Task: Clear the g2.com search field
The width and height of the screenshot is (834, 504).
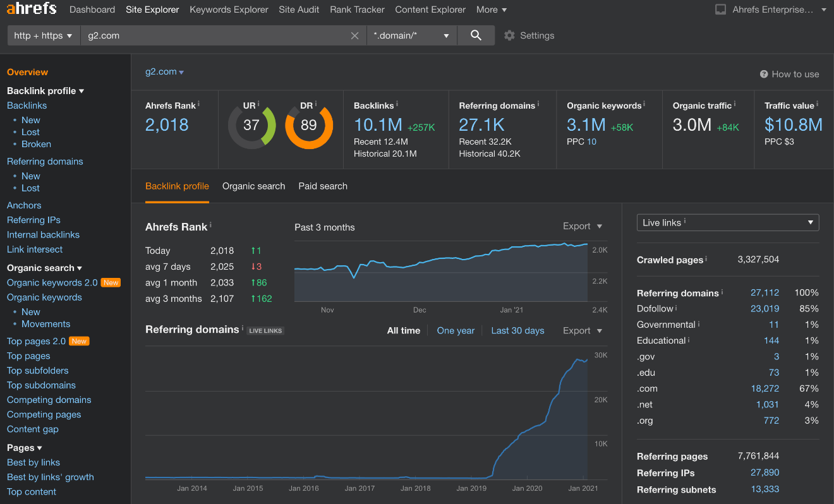Action: point(355,35)
